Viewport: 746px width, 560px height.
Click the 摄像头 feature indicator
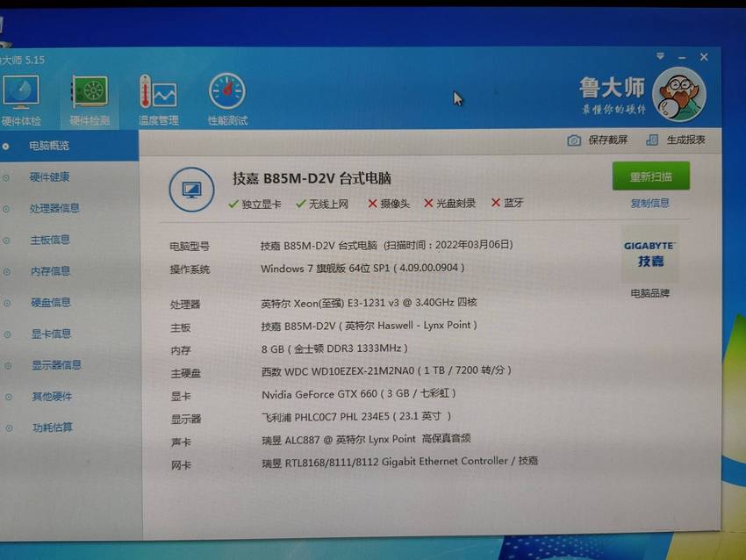(389, 204)
